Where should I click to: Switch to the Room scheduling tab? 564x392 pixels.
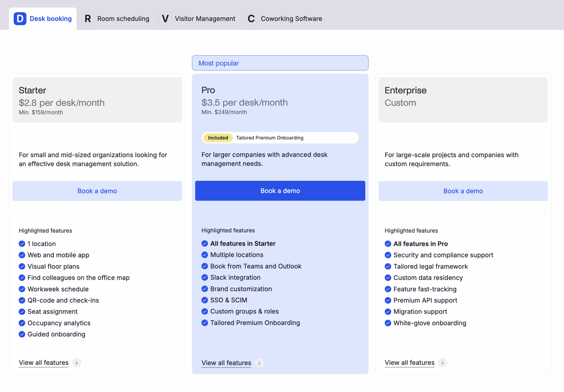click(x=123, y=18)
